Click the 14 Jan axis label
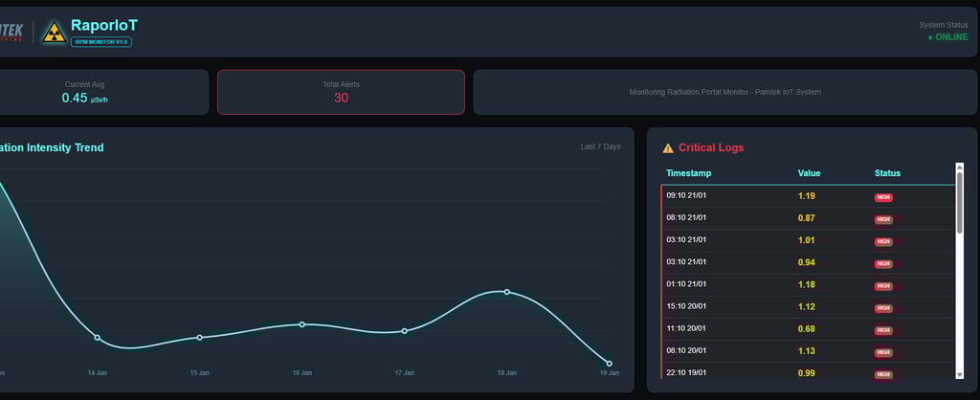 coord(97,373)
